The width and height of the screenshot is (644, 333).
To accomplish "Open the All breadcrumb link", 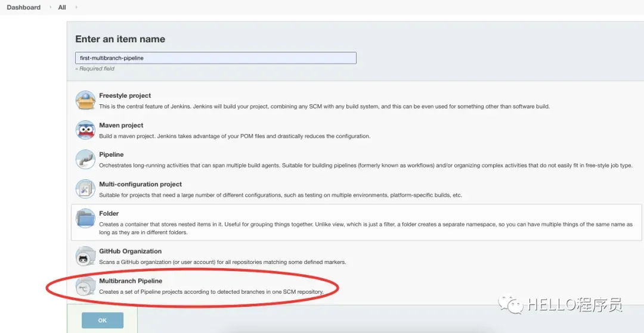I will pyautogui.click(x=62, y=7).
